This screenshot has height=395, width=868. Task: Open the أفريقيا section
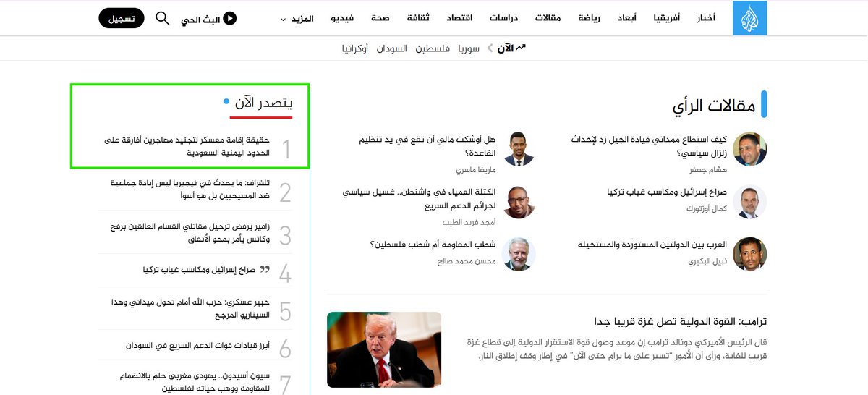click(665, 19)
